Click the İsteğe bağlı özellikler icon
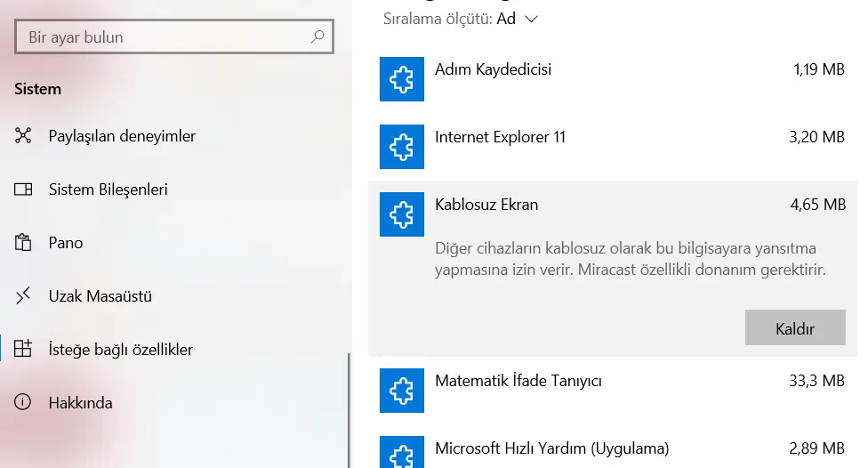868x468 pixels. coord(23,349)
